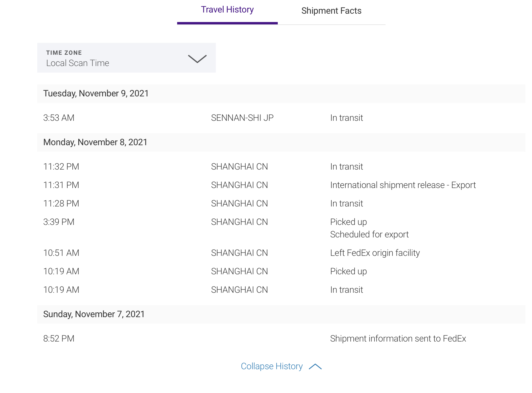
Task: Click the 3:53 AM In transit status
Action: 347,118
